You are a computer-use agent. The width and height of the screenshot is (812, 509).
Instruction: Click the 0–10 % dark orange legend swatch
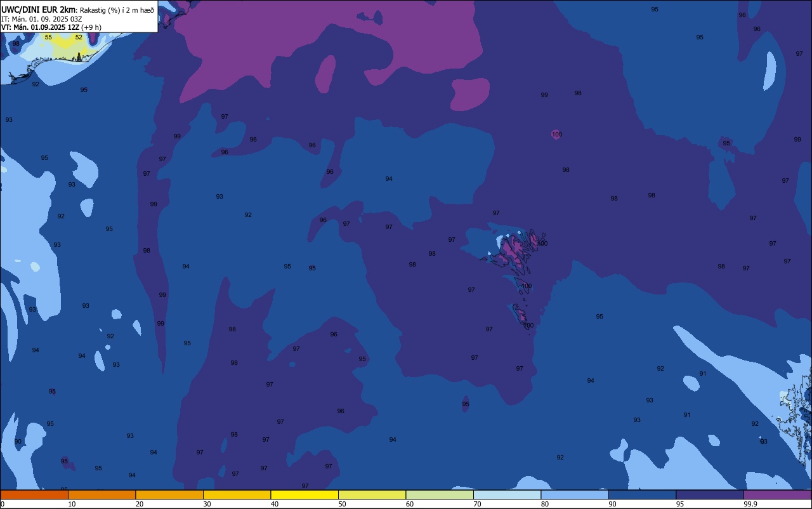tap(34, 494)
